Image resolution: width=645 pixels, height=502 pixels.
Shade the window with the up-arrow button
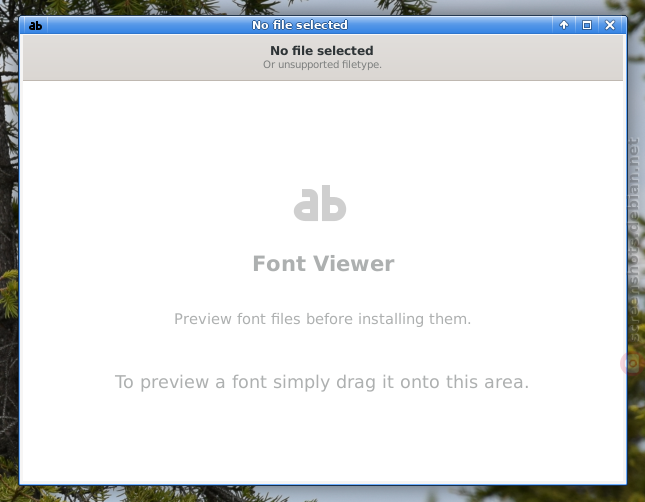pos(564,25)
